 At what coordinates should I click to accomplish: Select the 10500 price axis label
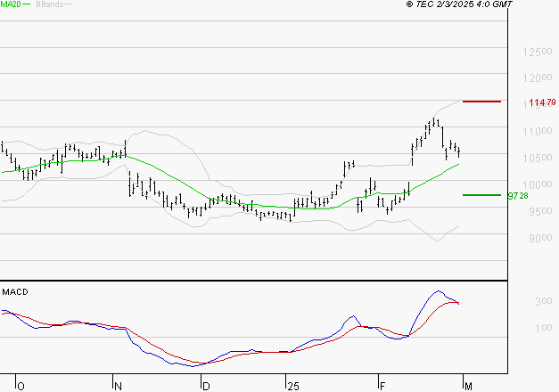(x=538, y=158)
